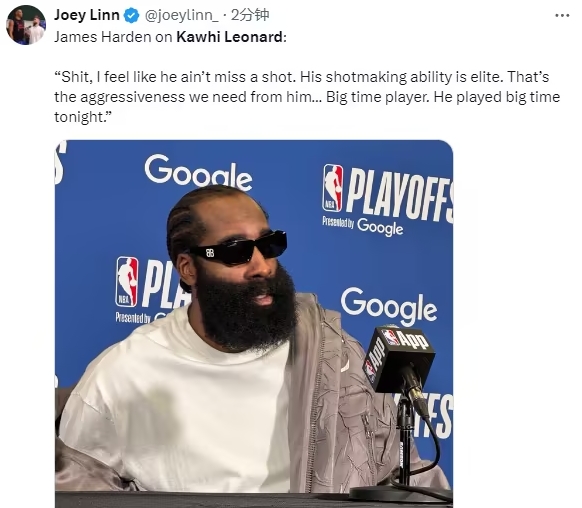Click the Joey Linn display name
This screenshot has width=582, height=508.
tap(87, 15)
